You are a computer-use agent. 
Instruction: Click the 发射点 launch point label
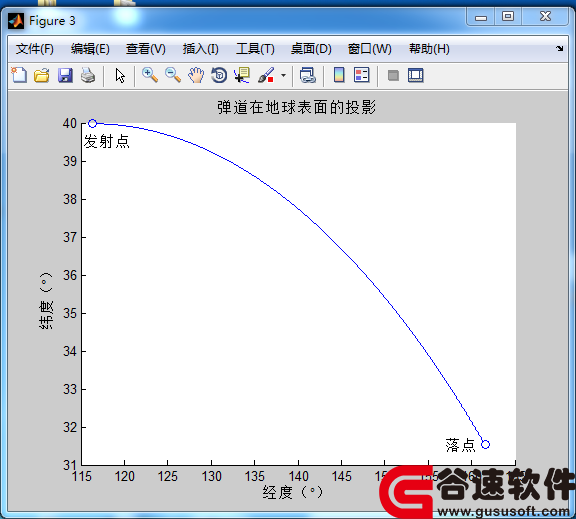coord(107,141)
